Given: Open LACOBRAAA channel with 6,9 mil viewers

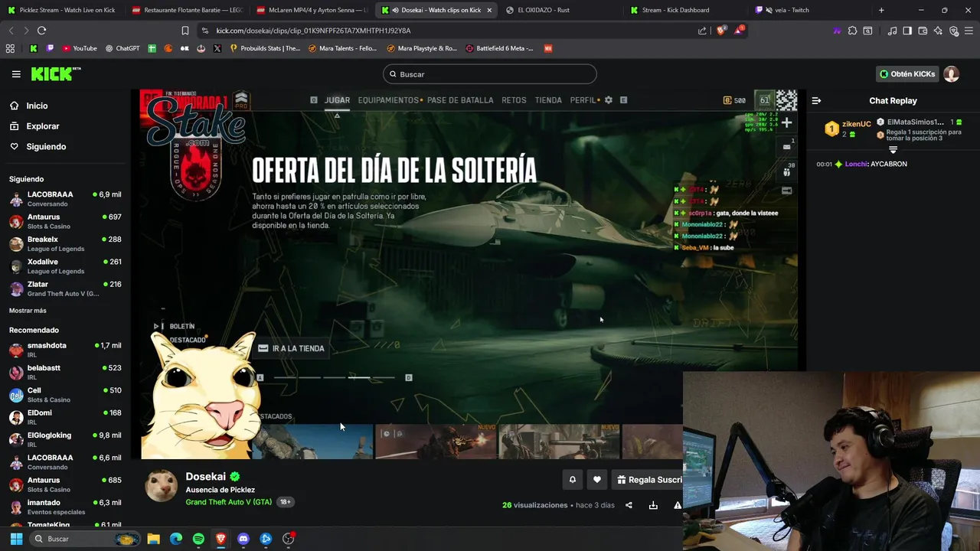Looking at the screenshot, I should [65, 199].
